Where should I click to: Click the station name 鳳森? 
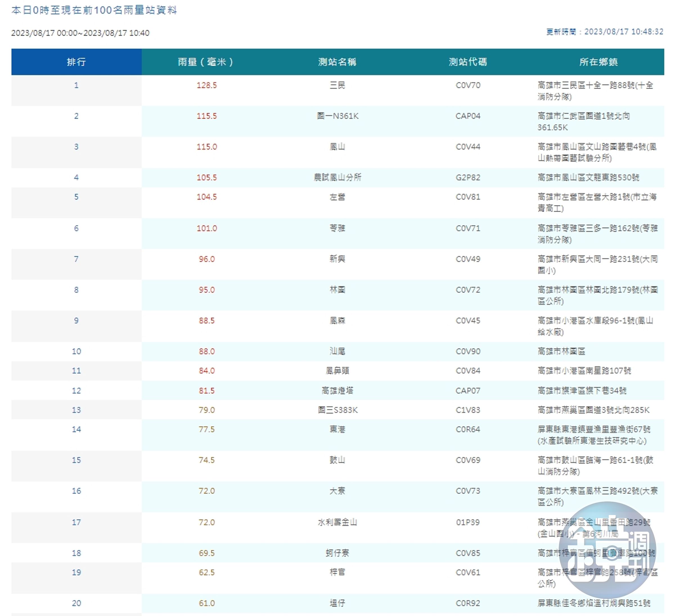pos(337,321)
